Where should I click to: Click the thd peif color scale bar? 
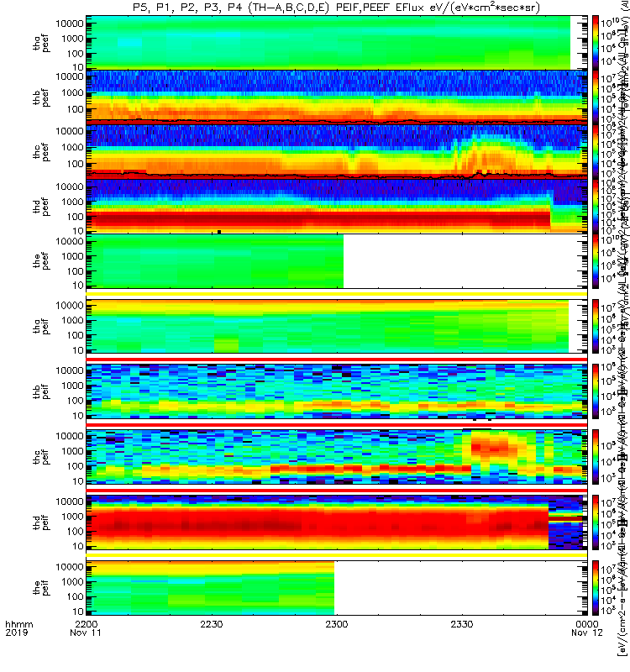(x=596, y=522)
